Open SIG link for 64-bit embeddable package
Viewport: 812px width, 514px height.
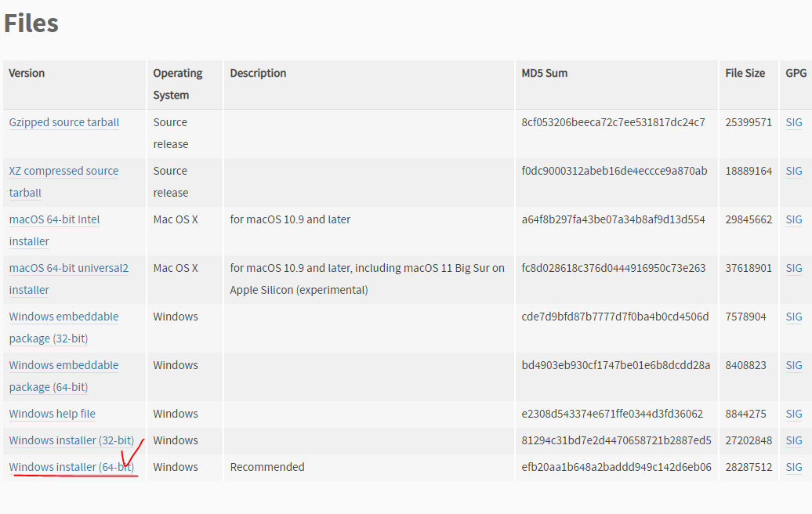coord(793,365)
